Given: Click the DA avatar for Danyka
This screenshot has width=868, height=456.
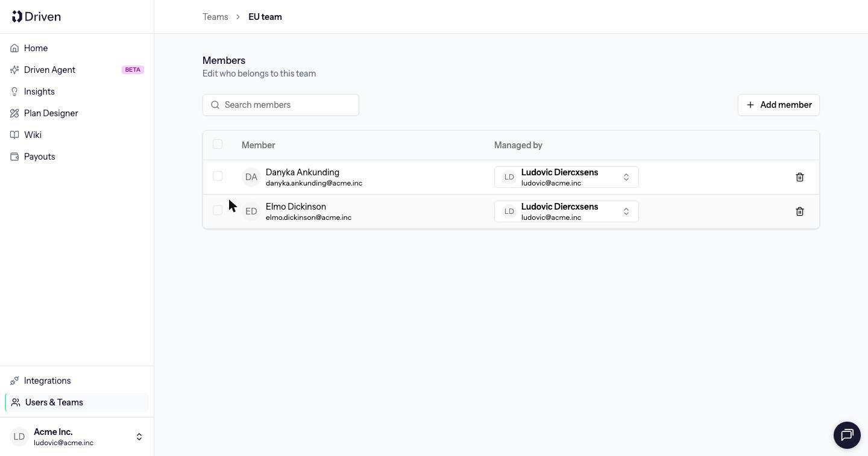Looking at the screenshot, I should point(251,177).
